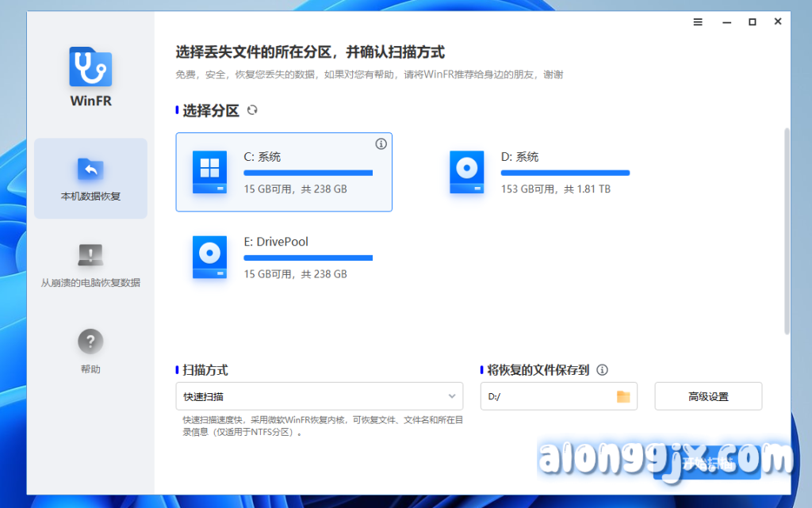Open the hamburger menu in title bar
Viewport: 812px width, 508px height.
click(698, 22)
